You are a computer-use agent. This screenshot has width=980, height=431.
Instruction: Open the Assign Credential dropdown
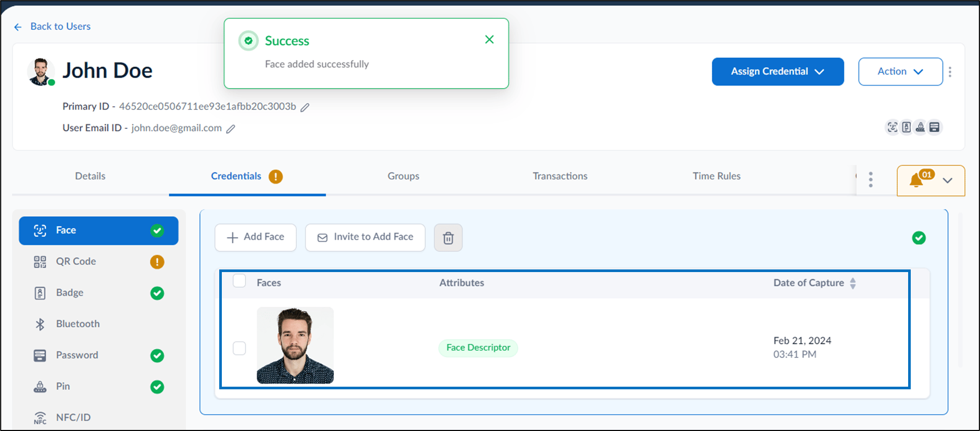(x=778, y=72)
